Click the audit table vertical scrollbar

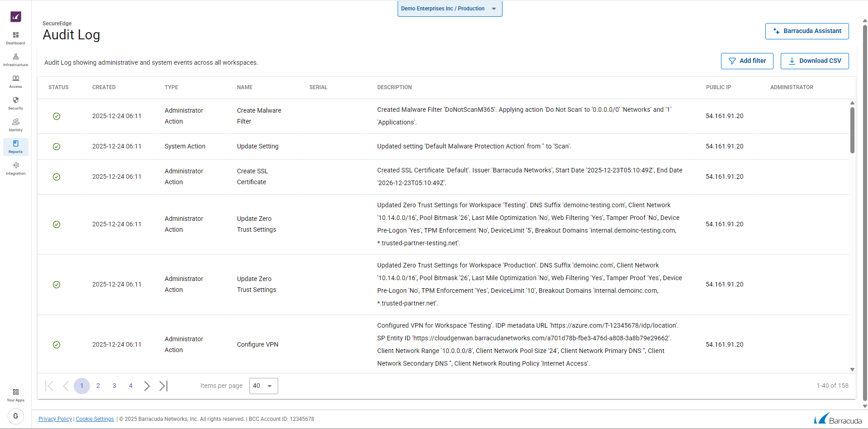[x=852, y=131]
